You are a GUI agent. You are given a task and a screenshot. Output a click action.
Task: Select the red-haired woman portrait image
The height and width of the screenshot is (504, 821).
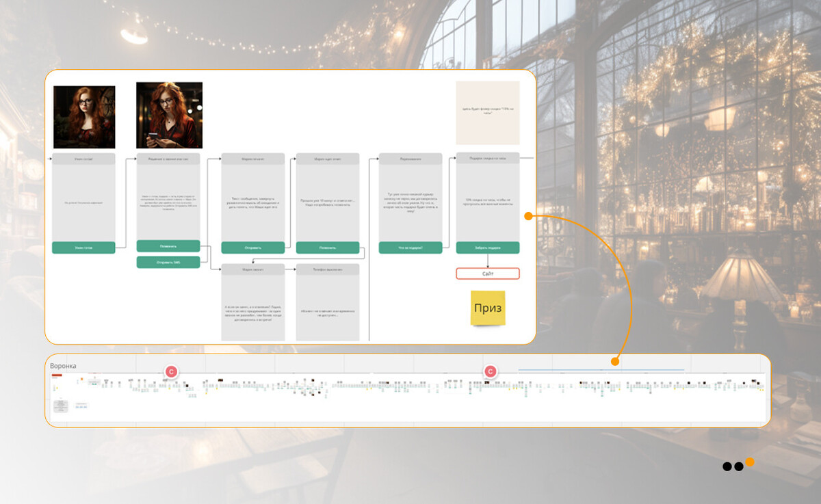[x=84, y=117]
